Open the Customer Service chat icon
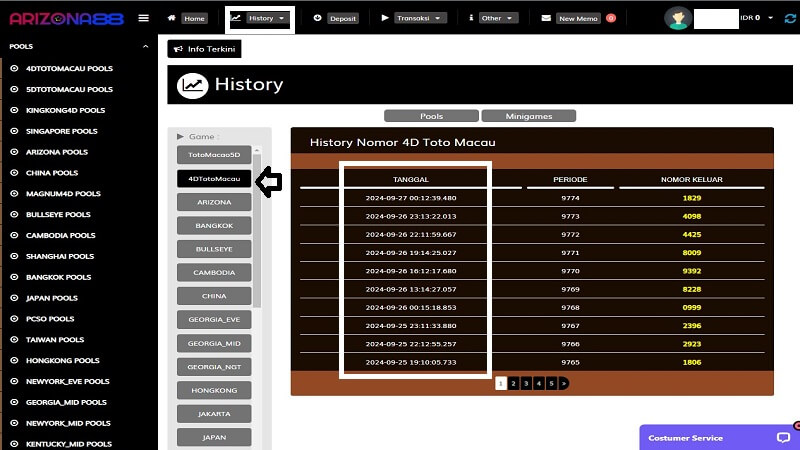Image resolution: width=800 pixels, height=450 pixels. pos(782,438)
